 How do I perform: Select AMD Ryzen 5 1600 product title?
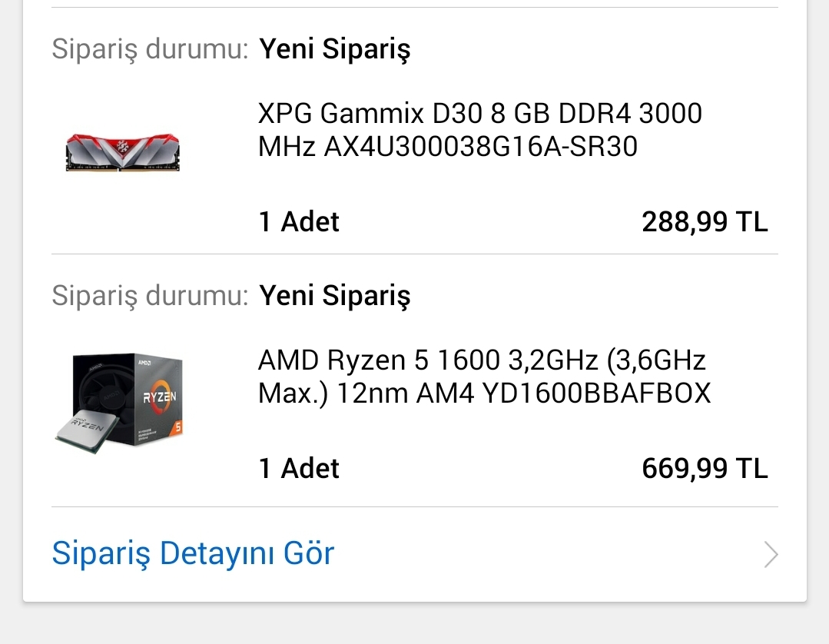coord(484,377)
